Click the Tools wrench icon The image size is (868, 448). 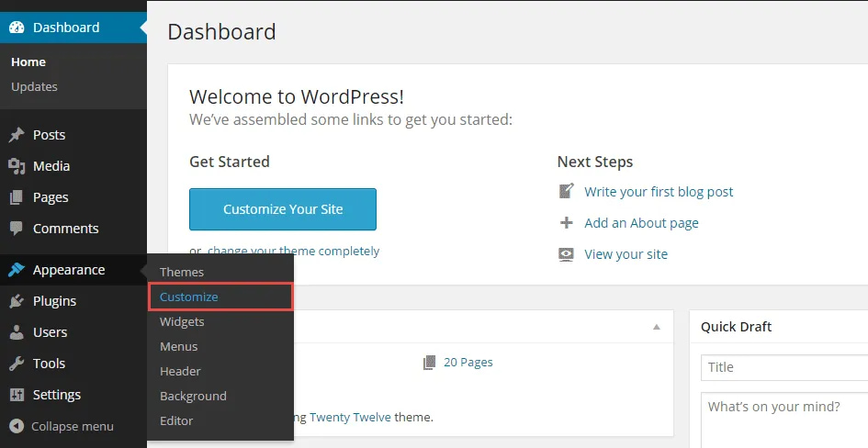point(17,364)
